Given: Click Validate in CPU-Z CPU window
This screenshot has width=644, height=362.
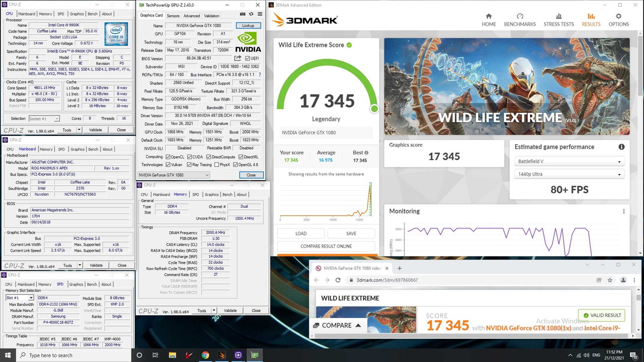Looking at the screenshot, I should [x=95, y=130].
